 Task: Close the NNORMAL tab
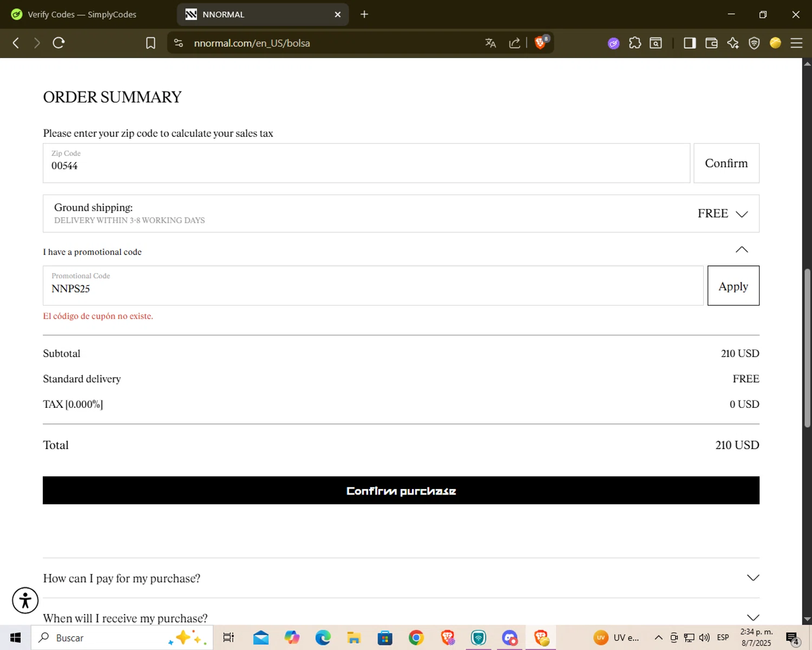[338, 15]
